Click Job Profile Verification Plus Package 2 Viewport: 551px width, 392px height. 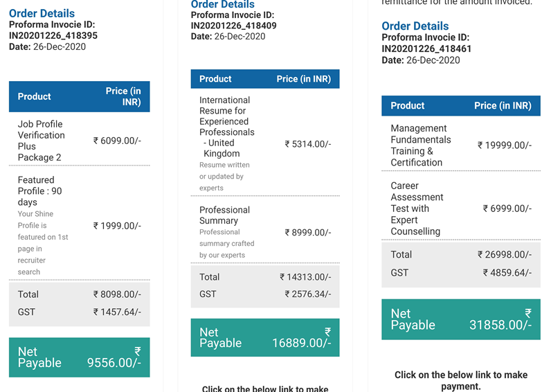(42, 141)
